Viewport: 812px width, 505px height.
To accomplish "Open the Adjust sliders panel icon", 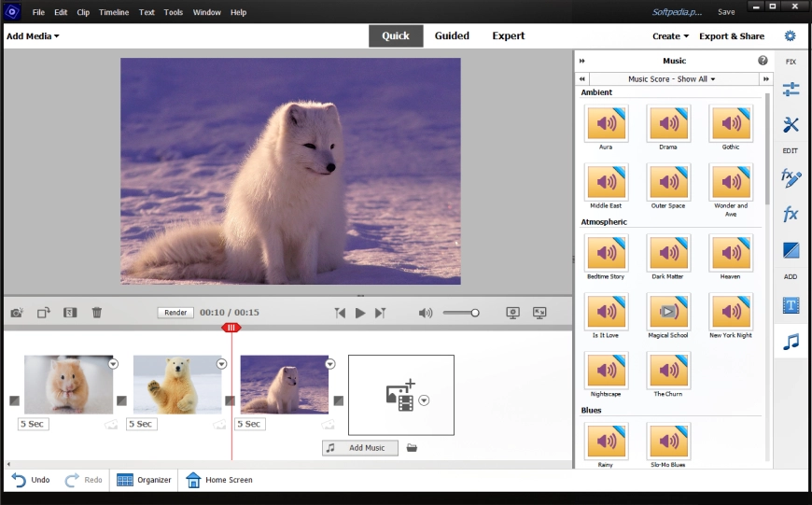I will click(791, 89).
